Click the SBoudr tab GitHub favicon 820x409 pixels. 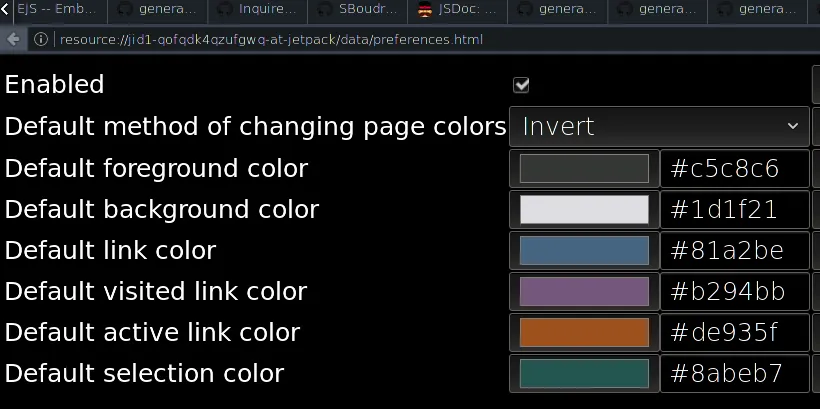[x=325, y=9]
